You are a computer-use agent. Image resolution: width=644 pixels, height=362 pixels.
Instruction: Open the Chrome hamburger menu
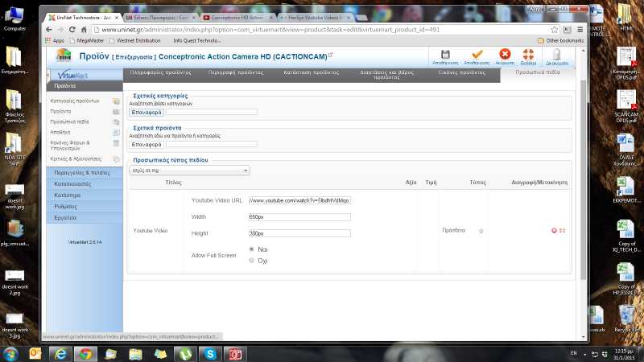point(580,30)
